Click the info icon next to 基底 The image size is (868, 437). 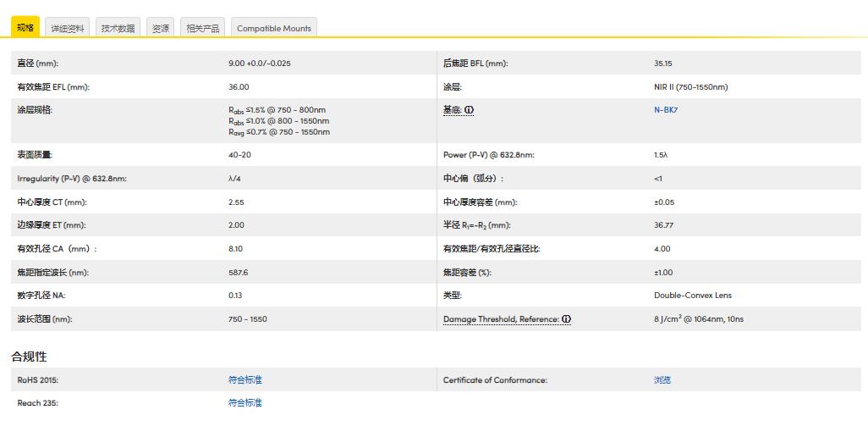click(469, 110)
